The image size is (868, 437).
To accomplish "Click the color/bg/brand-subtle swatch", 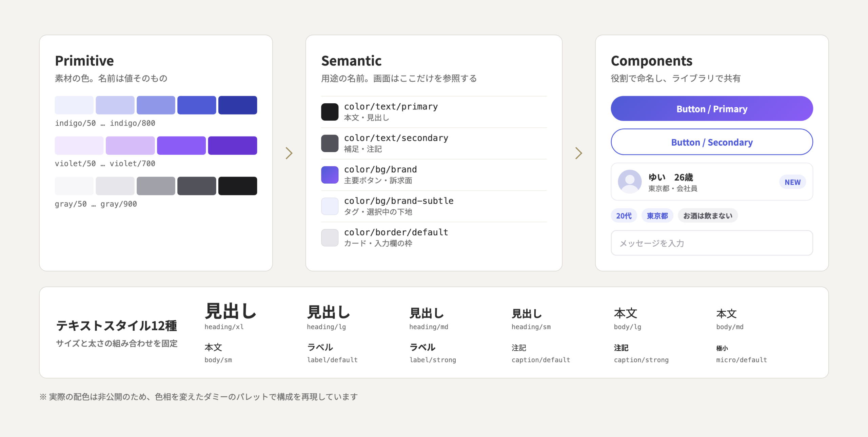I will tap(330, 206).
